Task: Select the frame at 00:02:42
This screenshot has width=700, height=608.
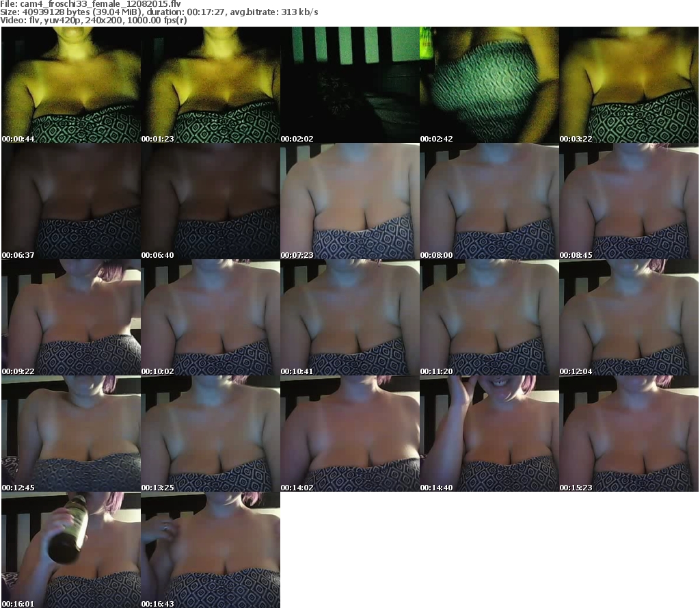Action: [489, 85]
